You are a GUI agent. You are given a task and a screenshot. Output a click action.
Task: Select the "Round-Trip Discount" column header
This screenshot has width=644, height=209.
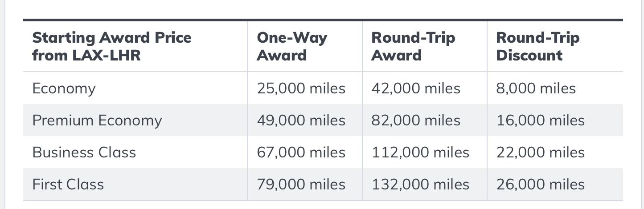click(537, 46)
